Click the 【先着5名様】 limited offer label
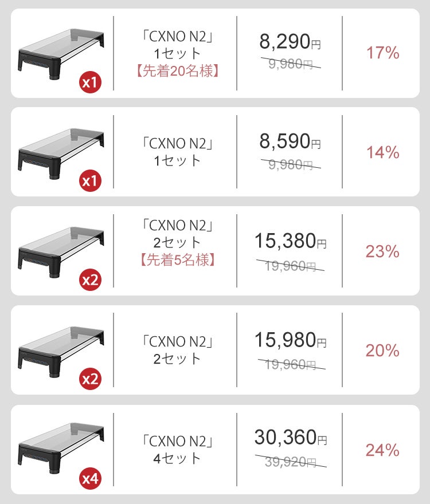 pyautogui.click(x=178, y=261)
